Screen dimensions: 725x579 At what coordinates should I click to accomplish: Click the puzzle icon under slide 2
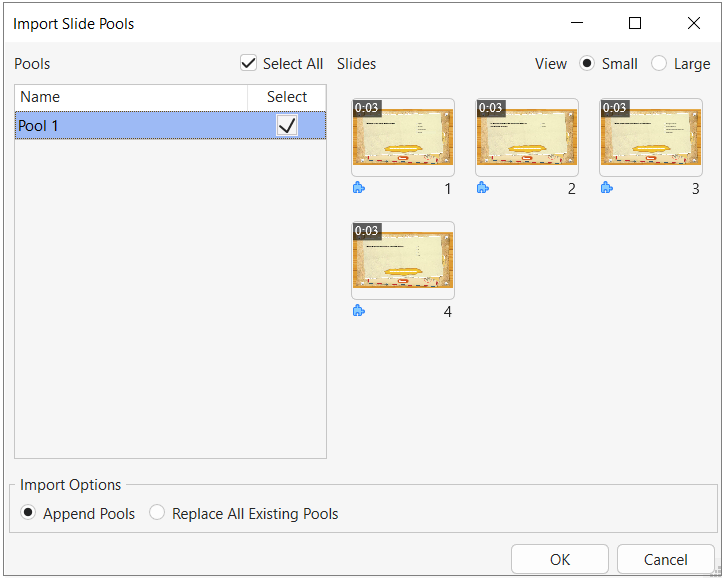click(x=483, y=188)
